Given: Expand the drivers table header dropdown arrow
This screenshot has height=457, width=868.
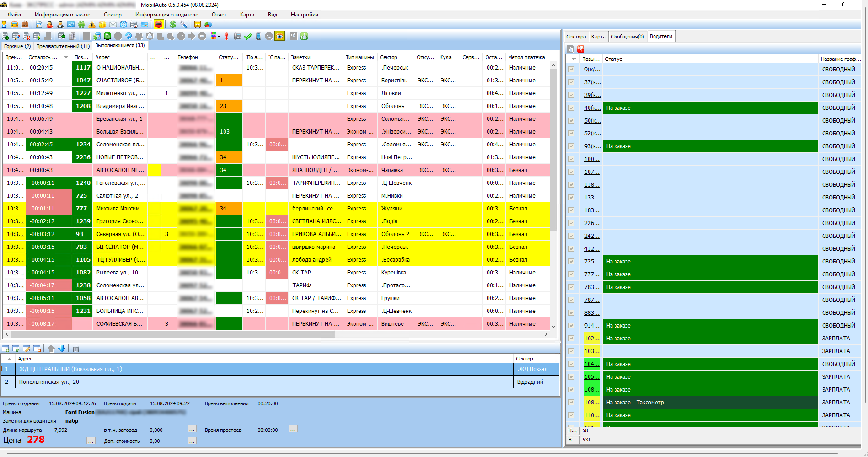Looking at the screenshot, I should (573, 59).
